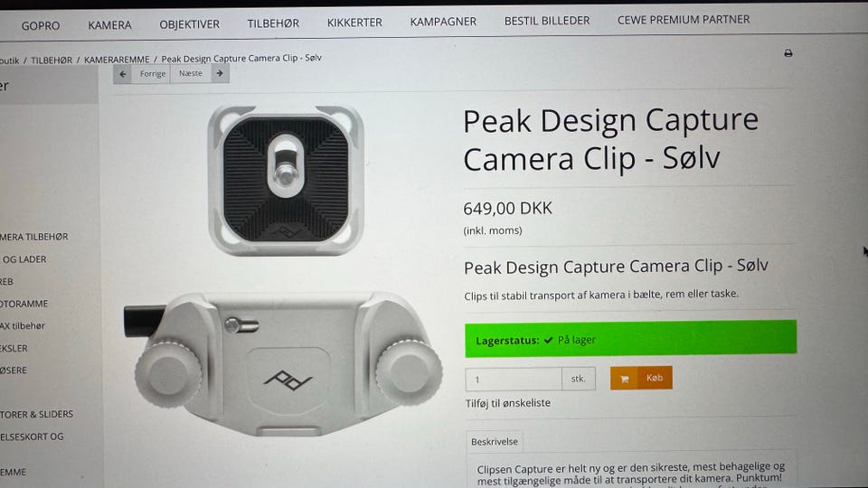The image size is (868, 488).
Task: Click the right arrow next-product icon
Action: 220,73
